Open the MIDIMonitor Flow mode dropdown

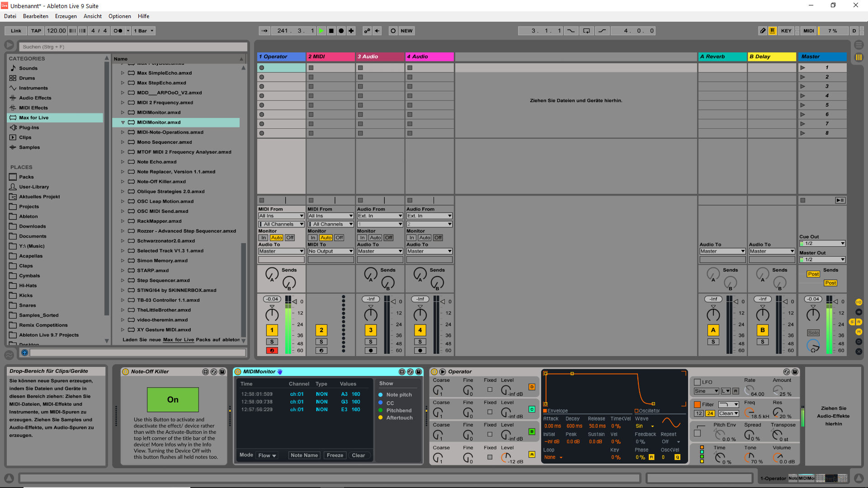point(267,455)
